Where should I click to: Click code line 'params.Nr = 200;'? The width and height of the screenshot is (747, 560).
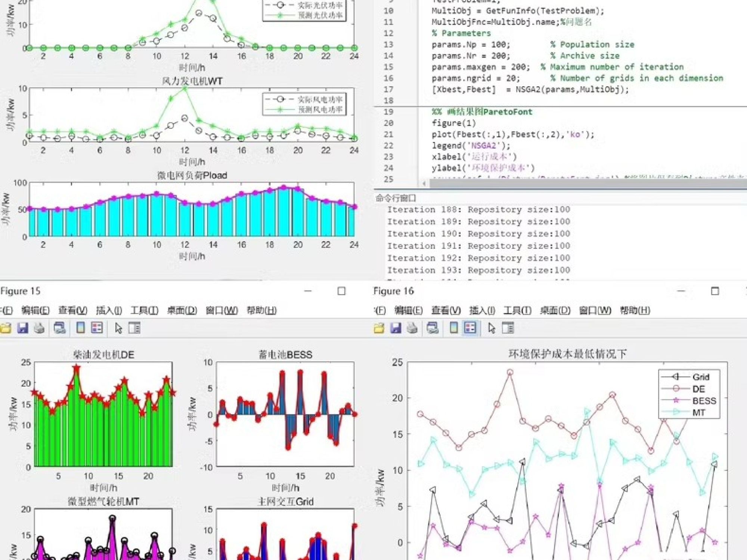pos(471,56)
